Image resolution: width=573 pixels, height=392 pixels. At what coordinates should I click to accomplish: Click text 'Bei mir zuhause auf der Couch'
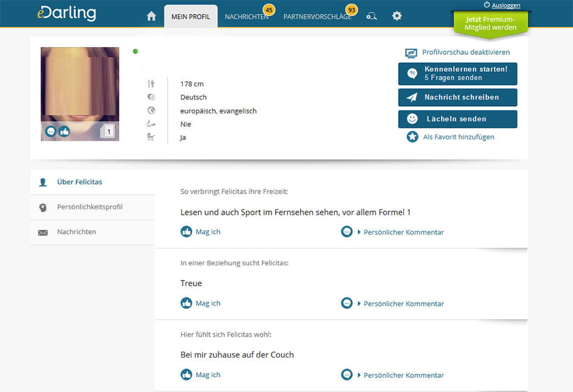pos(237,355)
